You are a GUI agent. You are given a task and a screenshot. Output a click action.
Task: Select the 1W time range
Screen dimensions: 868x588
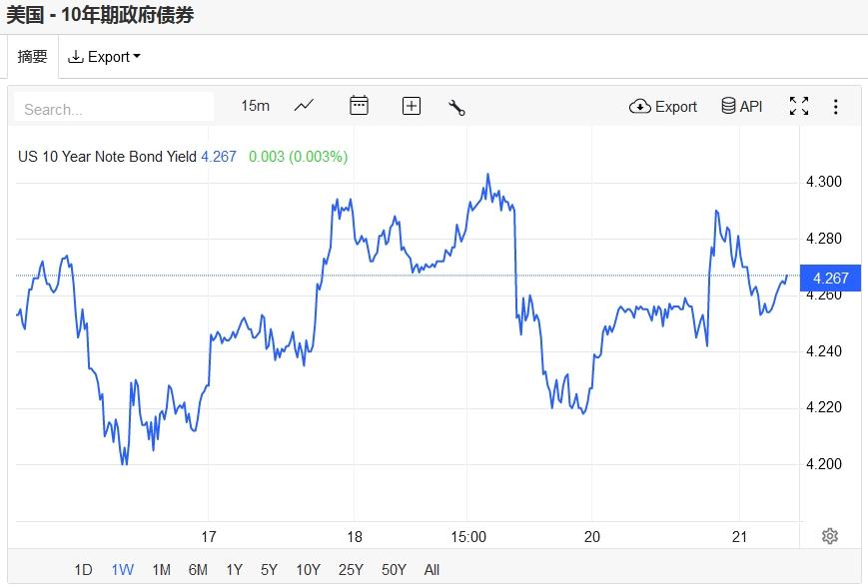[122, 570]
